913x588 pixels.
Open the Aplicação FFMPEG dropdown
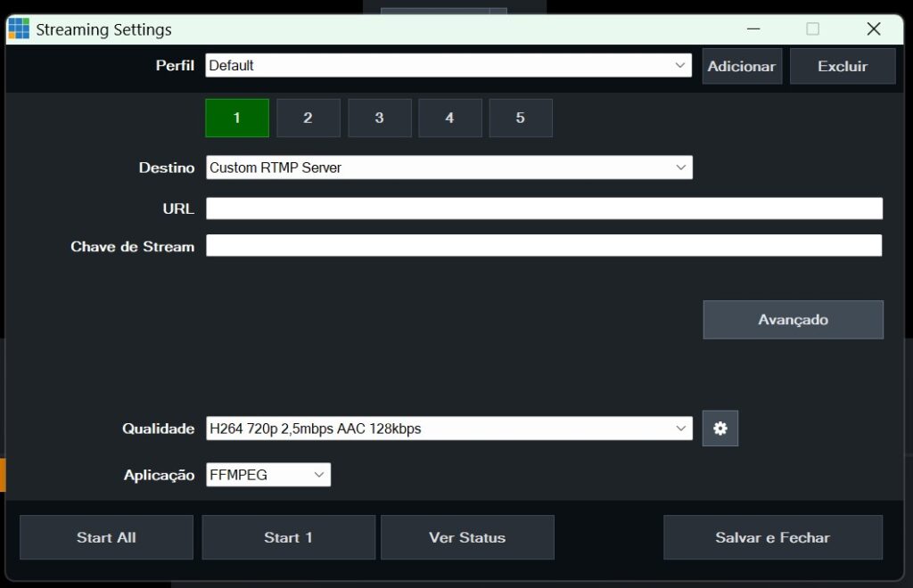point(318,475)
